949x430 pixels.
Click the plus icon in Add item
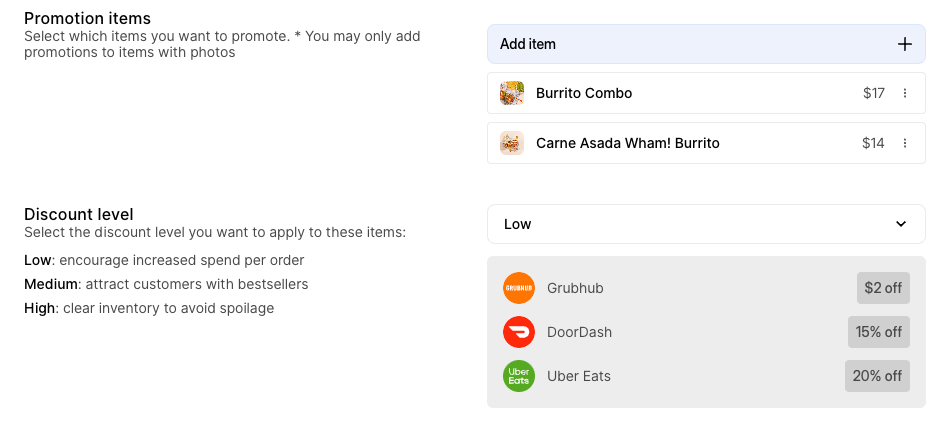pyautogui.click(x=904, y=44)
